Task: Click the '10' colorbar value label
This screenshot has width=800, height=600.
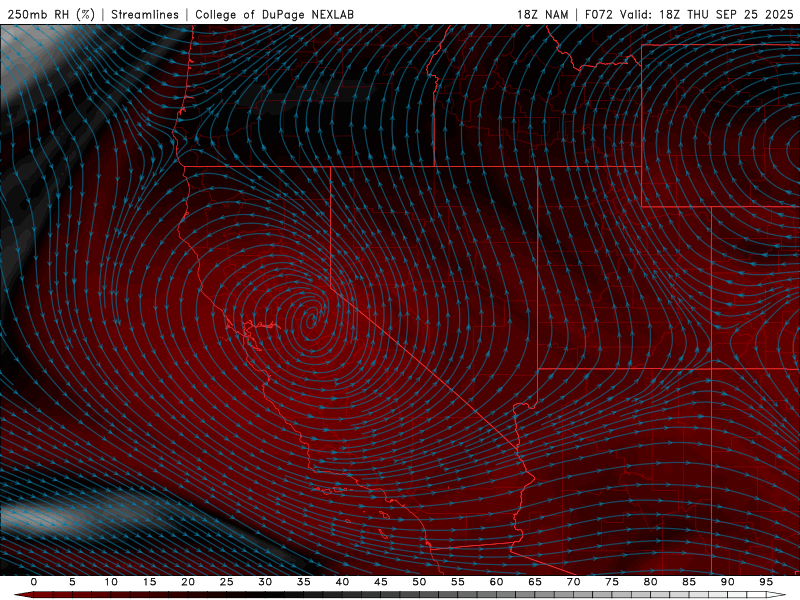Action: [x=111, y=582]
